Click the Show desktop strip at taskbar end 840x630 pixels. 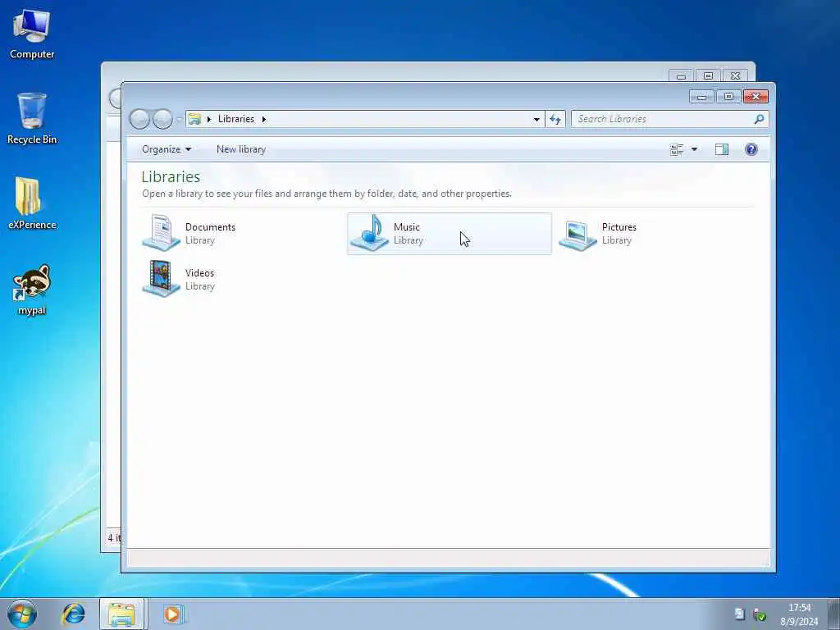[834, 614]
